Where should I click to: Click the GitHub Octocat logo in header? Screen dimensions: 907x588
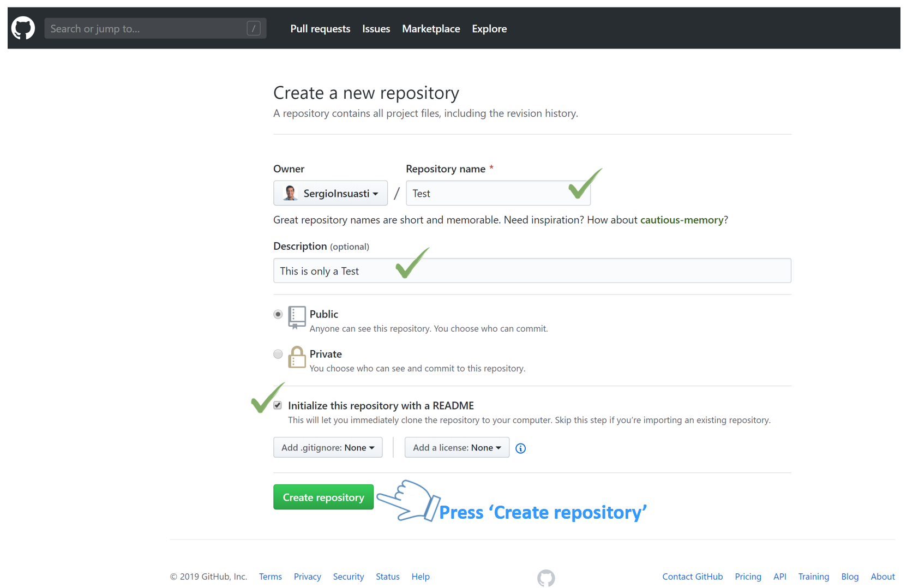pos(23,28)
